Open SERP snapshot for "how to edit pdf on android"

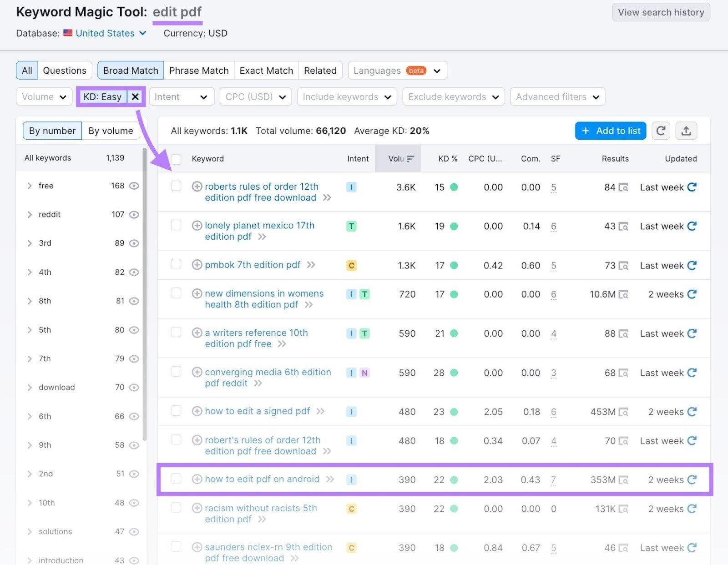pos(626,479)
